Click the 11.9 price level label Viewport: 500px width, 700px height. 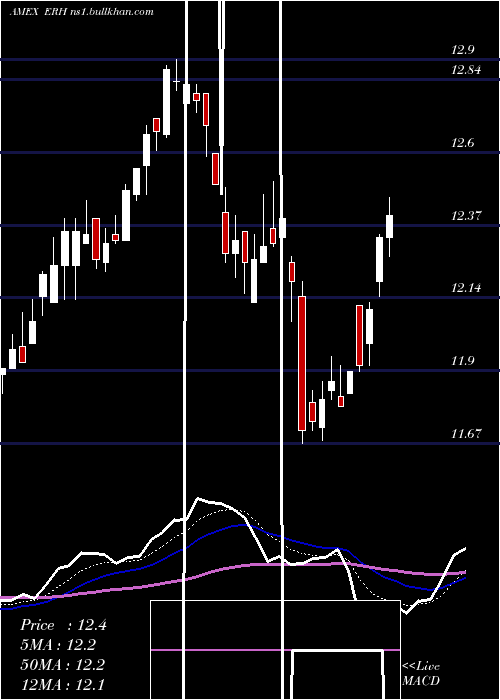click(x=463, y=361)
